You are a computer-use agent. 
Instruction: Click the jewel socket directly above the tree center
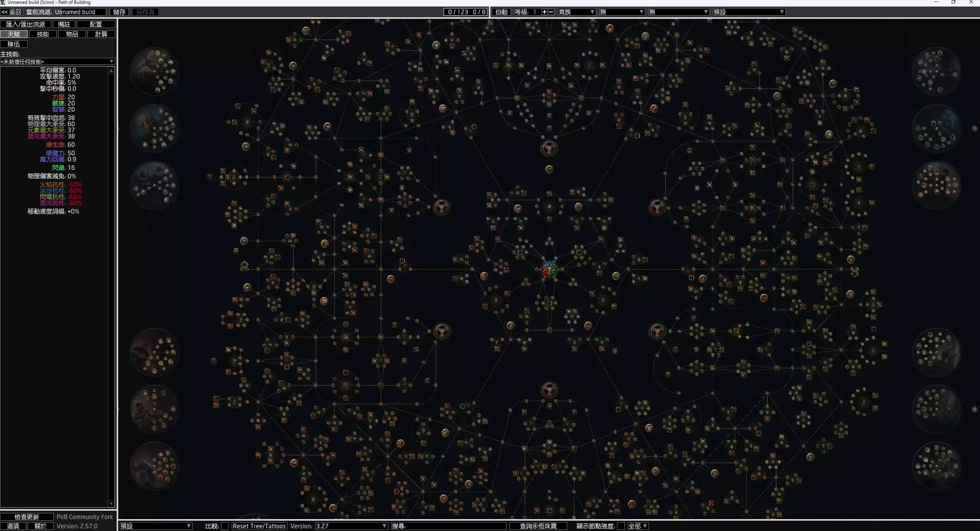549,148
